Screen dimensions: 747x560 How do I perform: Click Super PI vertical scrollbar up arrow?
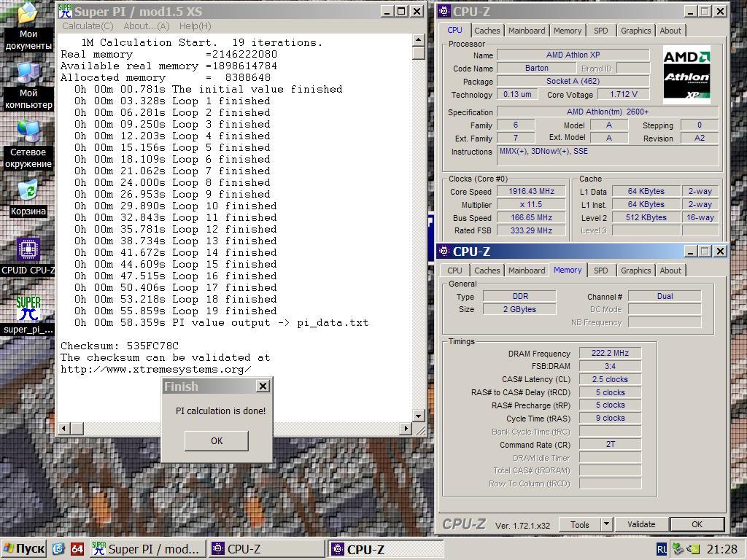point(418,40)
